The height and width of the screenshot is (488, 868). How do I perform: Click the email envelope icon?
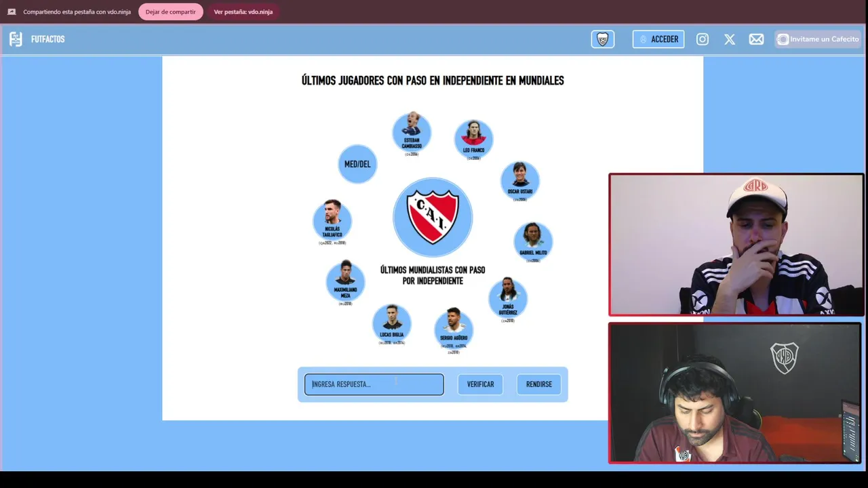click(x=756, y=39)
